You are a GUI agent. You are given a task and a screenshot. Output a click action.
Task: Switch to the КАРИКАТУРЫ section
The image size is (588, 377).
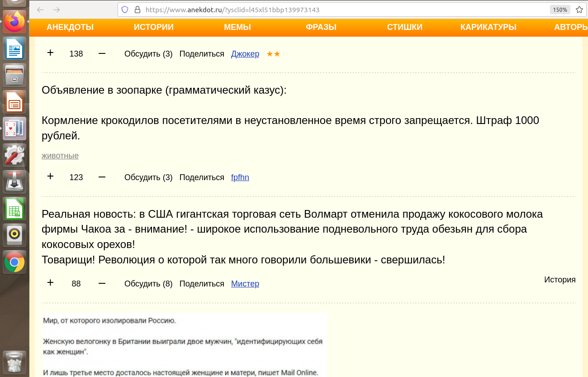[x=488, y=27]
